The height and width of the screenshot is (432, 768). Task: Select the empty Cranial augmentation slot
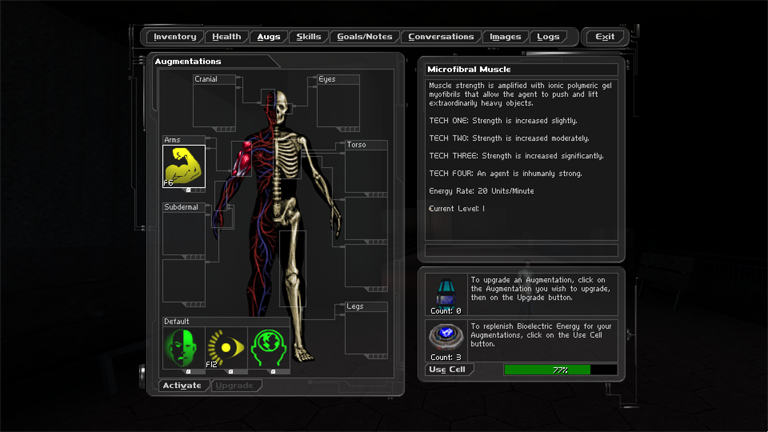[x=214, y=106]
